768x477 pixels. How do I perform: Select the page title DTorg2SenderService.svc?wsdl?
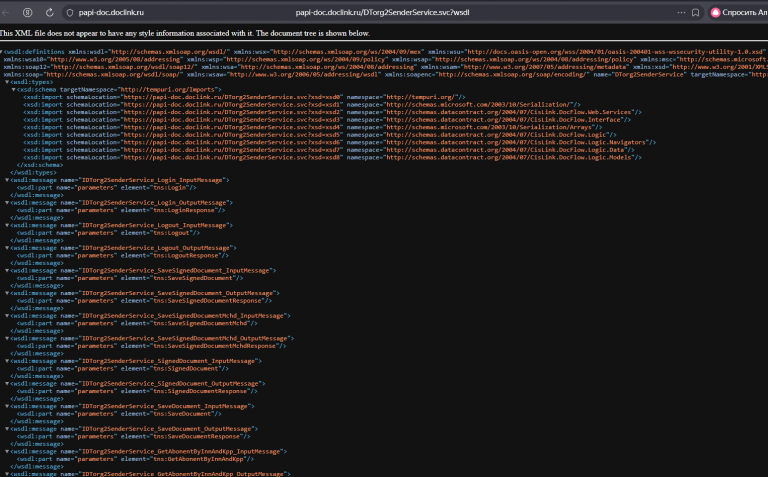tap(383, 13)
